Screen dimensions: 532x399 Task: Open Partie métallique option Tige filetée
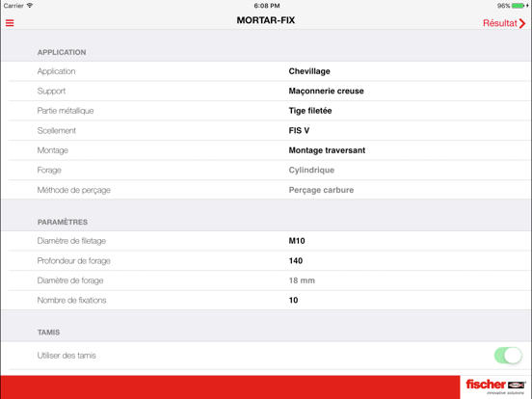coord(310,111)
